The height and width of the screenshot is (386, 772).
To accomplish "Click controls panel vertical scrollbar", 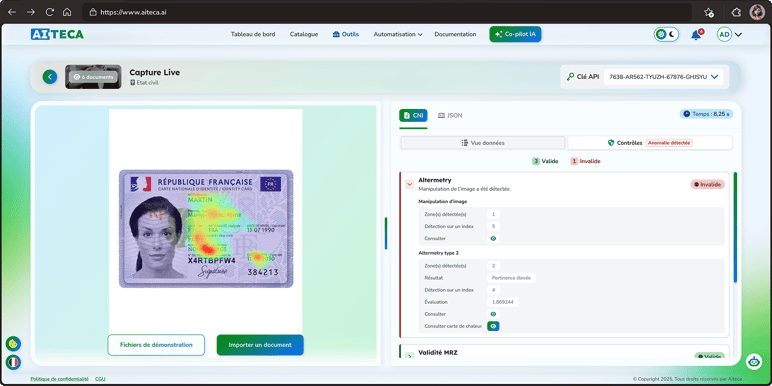I will pos(736,227).
